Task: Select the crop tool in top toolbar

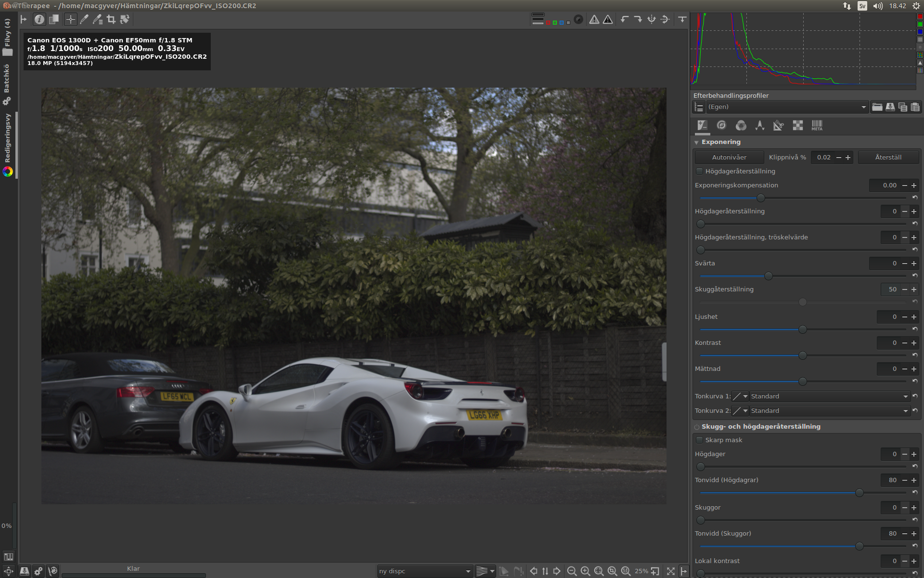Action: (111, 19)
